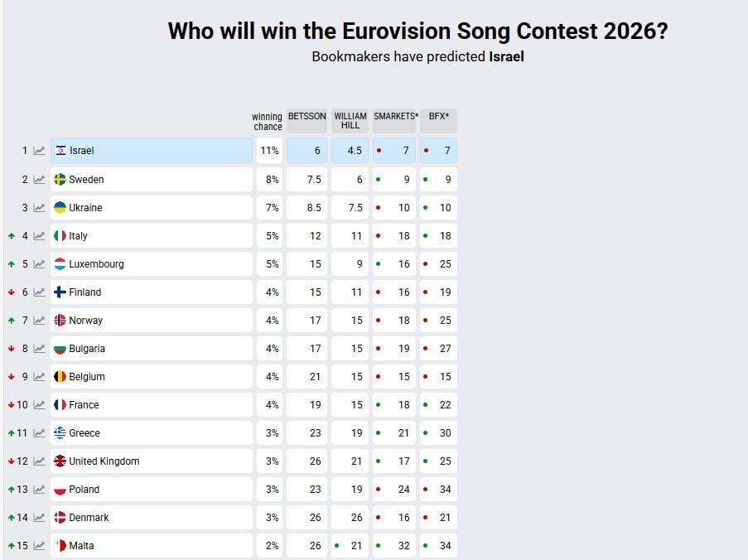Open the Poland country link
Screen dimensions: 748x560
[84, 490]
